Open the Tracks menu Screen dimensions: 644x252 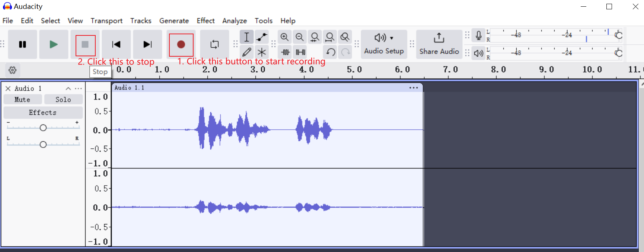click(x=141, y=21)
